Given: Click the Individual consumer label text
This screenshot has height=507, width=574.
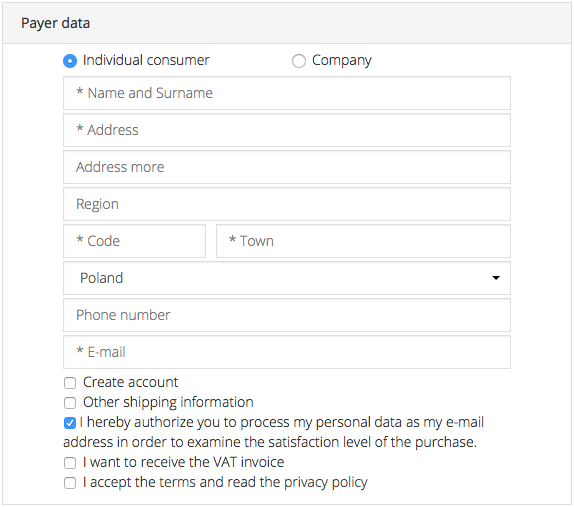Looking at the screenshot, I should click(x=146, y=60).
